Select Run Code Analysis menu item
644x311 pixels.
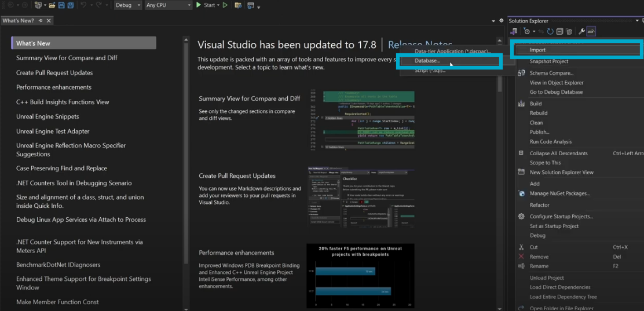pos(550,142)
